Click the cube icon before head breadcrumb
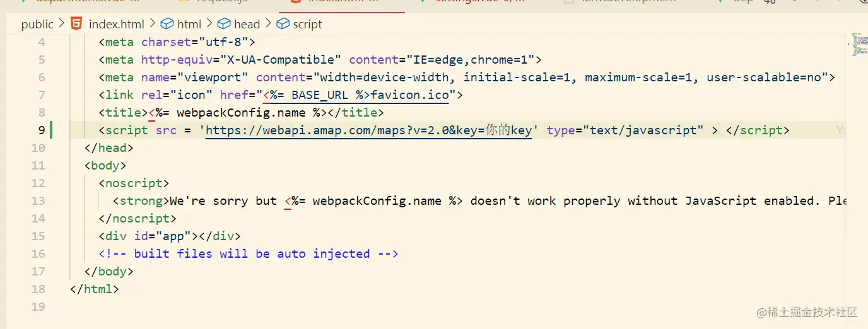Viewport: 868px width, 329px height. coord(224,24)
